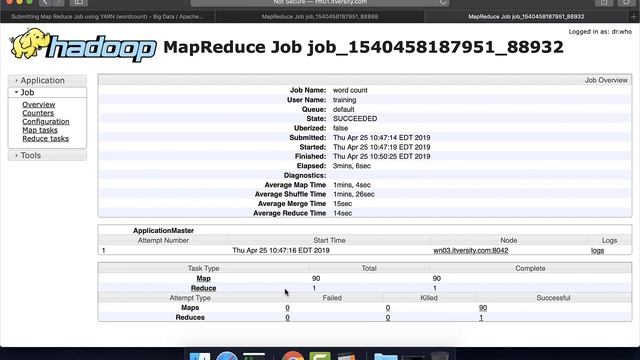Click the Start Time column header
The width and height of the screenshot is (640, 360).
(329, 240)
